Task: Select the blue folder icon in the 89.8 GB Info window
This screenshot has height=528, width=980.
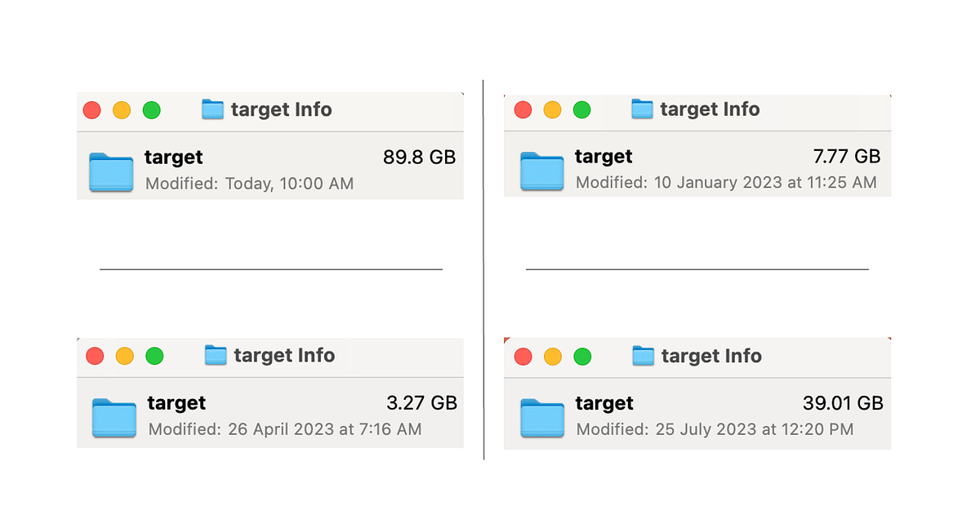Action: pyautogui.click(x=111, y=171)
